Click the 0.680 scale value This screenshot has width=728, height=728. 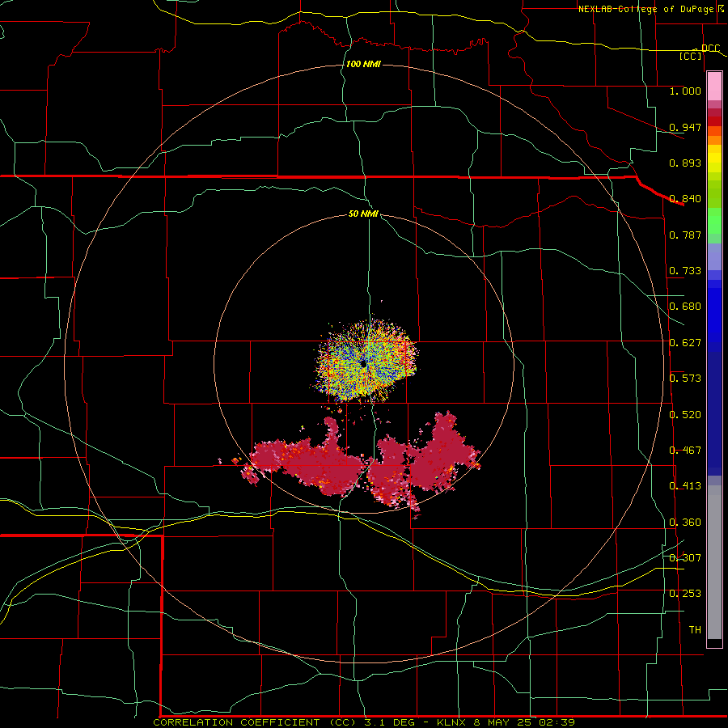685,307
